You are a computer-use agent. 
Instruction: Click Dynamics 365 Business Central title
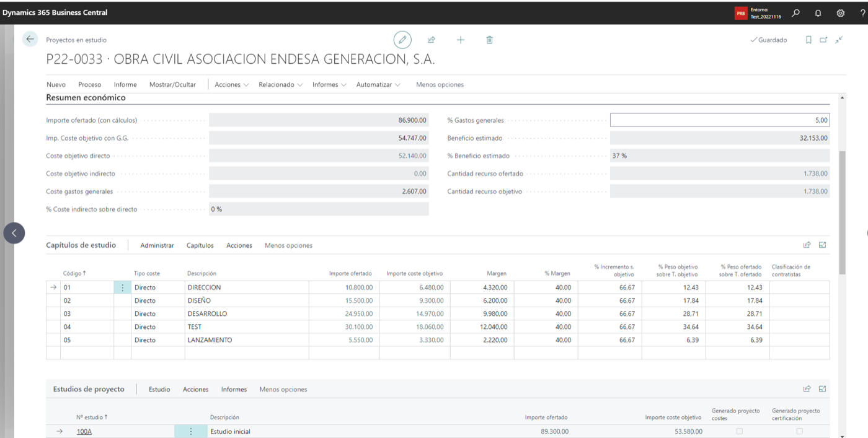[55, 12]
